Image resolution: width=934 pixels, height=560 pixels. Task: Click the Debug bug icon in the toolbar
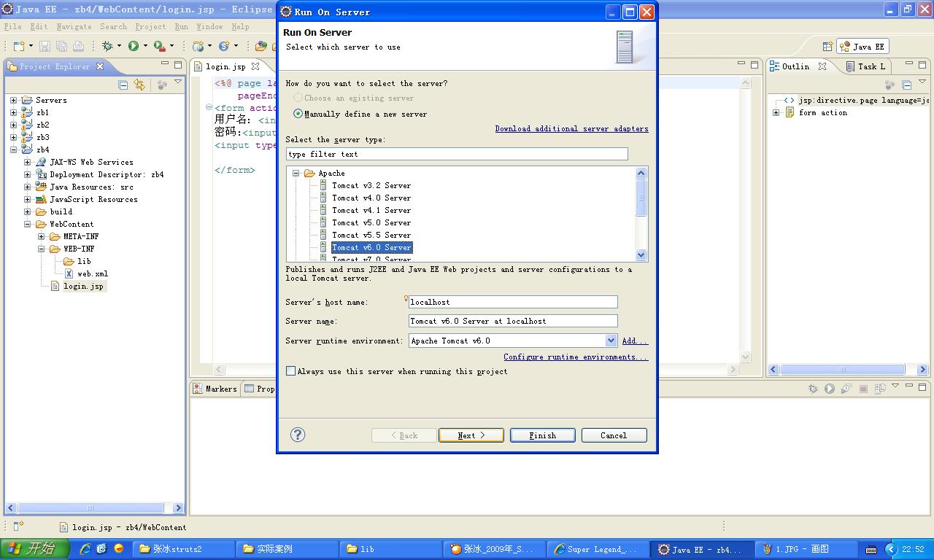point(107,46)
